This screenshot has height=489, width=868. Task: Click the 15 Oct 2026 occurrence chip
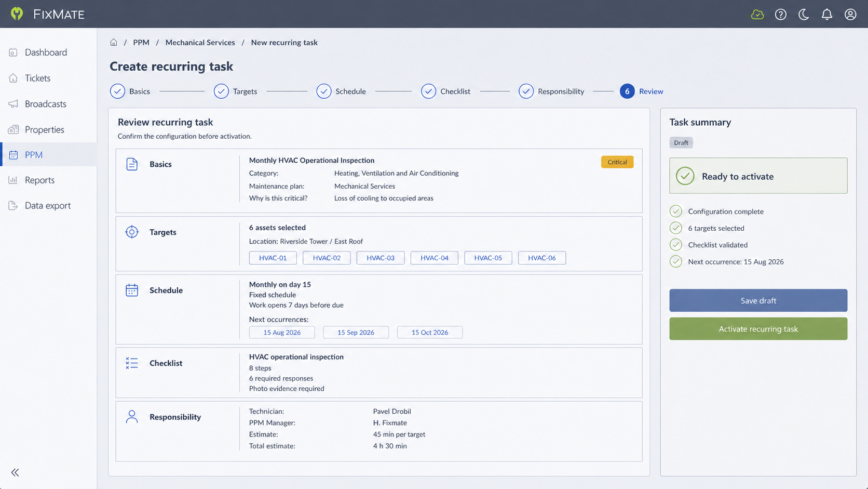click(x=430, y=333)
